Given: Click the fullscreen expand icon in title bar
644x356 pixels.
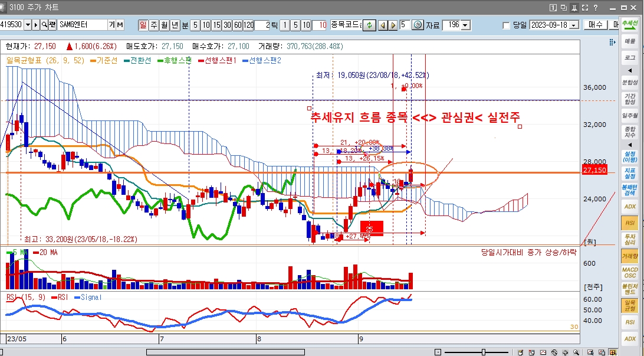Looking at the screenshot, I should pos(585,8).
